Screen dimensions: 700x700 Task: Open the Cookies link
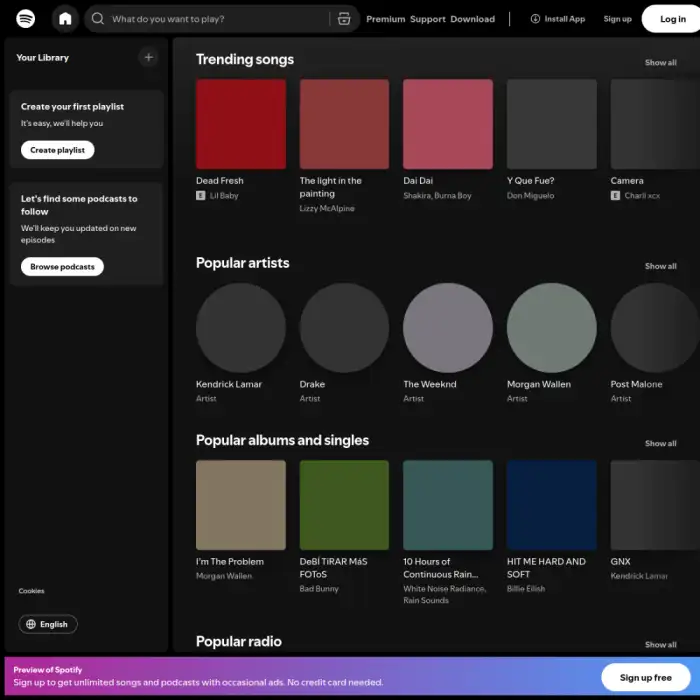coord(31,591)
